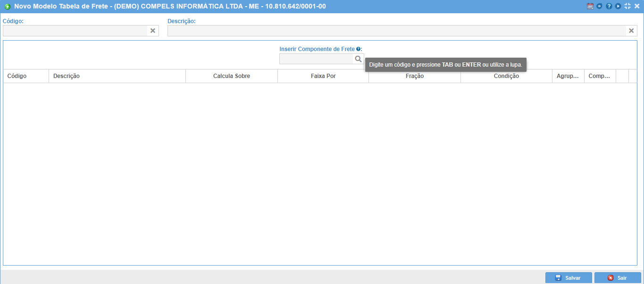The width and height of the screenshot is (644, 284).
Task: Click the shrink window arrows icon
Action: [x=627, y=6]
